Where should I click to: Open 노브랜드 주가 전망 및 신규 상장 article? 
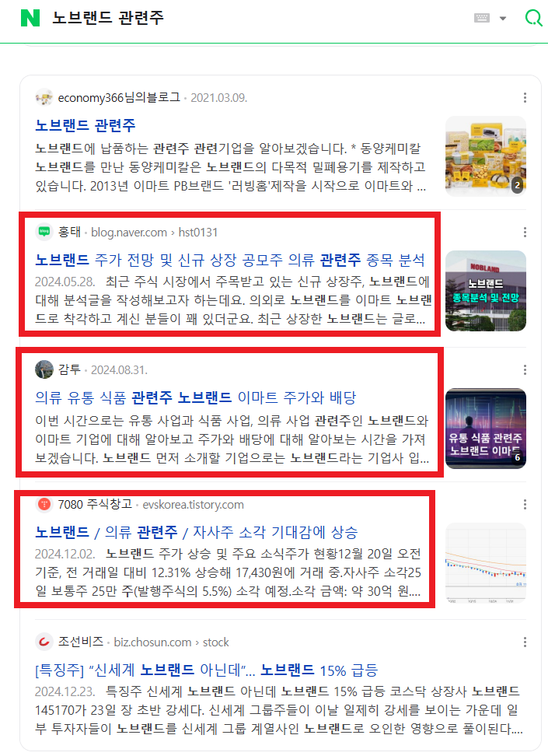pyautogui.click(x=230, y=260)
